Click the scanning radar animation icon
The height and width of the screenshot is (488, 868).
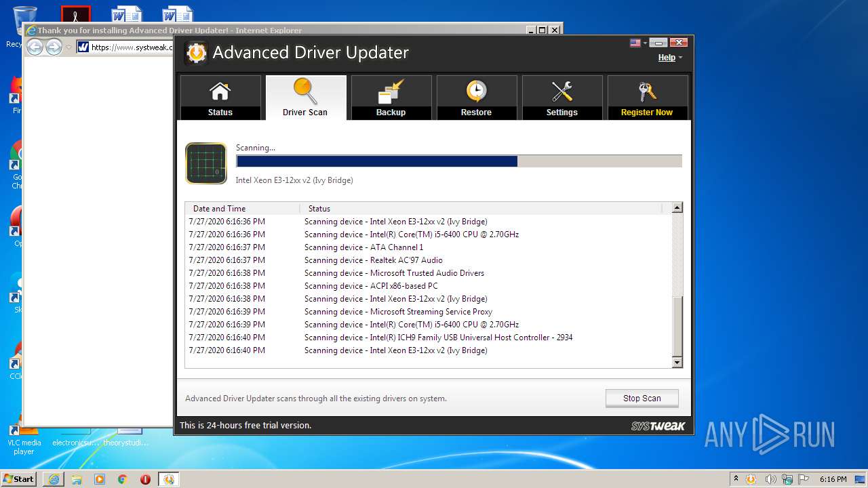(206, 163)
